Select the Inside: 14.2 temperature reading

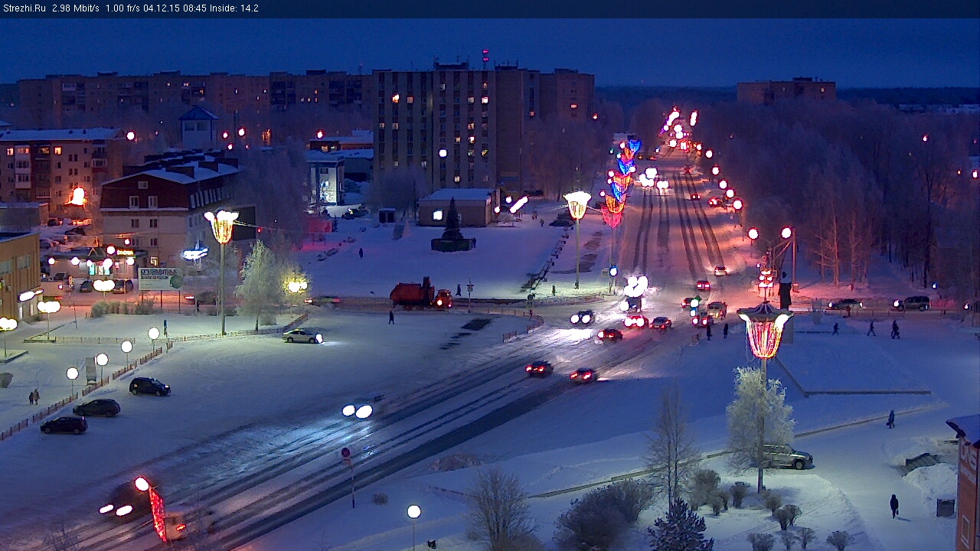[234, 8]
